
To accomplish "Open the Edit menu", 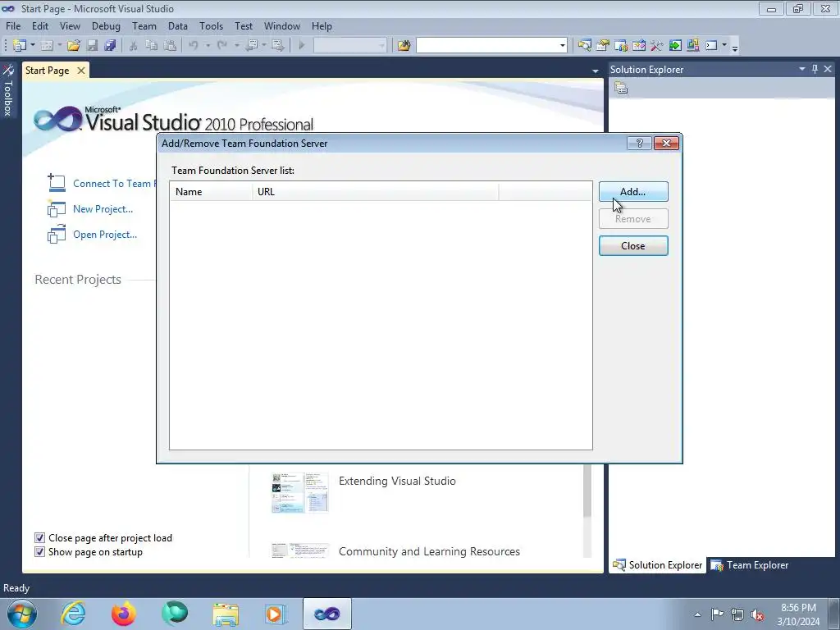I will click(x=39, y=25).
